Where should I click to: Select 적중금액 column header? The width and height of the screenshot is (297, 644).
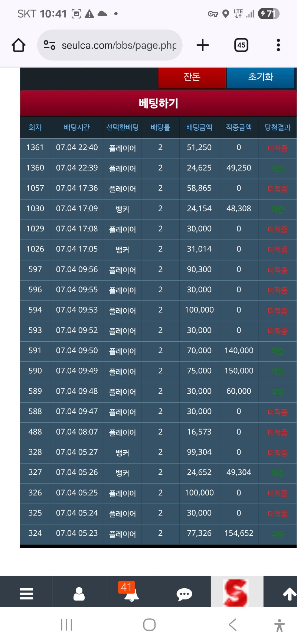click(x=239, y=127)
